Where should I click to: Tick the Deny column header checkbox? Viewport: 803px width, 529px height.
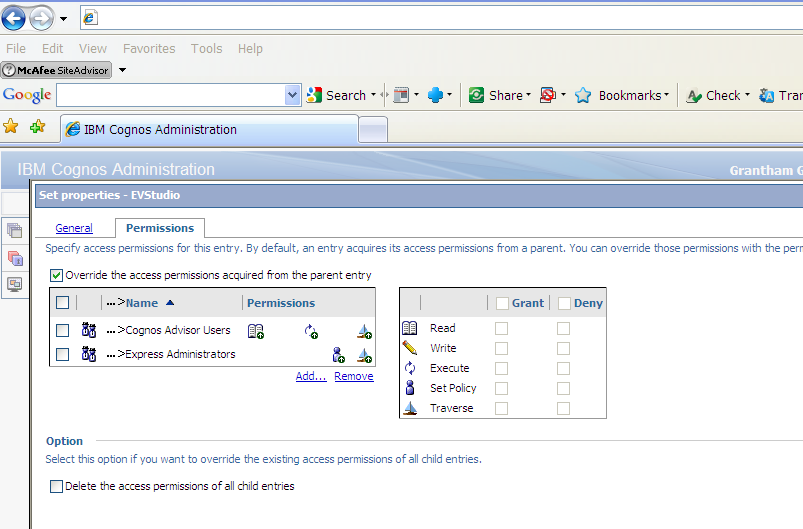pyautogui.click(x=564, y=303)
